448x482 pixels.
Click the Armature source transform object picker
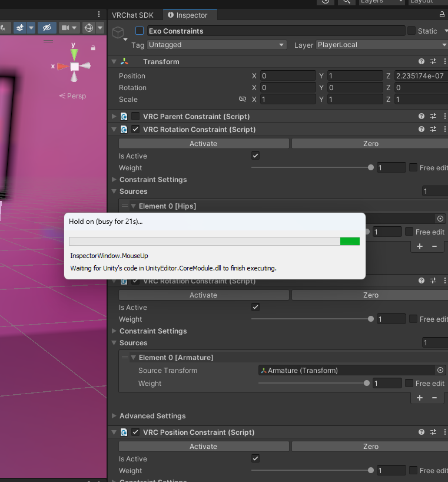click(440, 370)
